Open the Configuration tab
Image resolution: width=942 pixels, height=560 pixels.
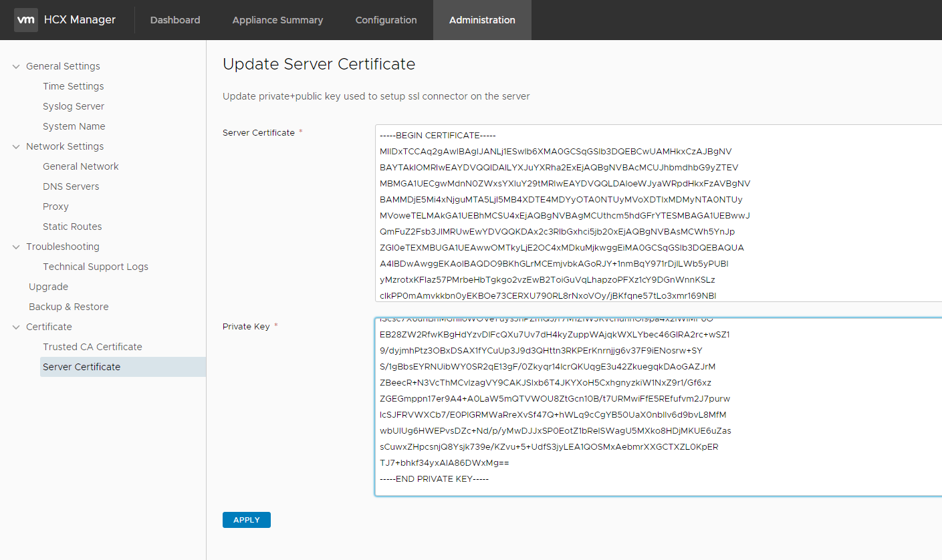(386, 20)
